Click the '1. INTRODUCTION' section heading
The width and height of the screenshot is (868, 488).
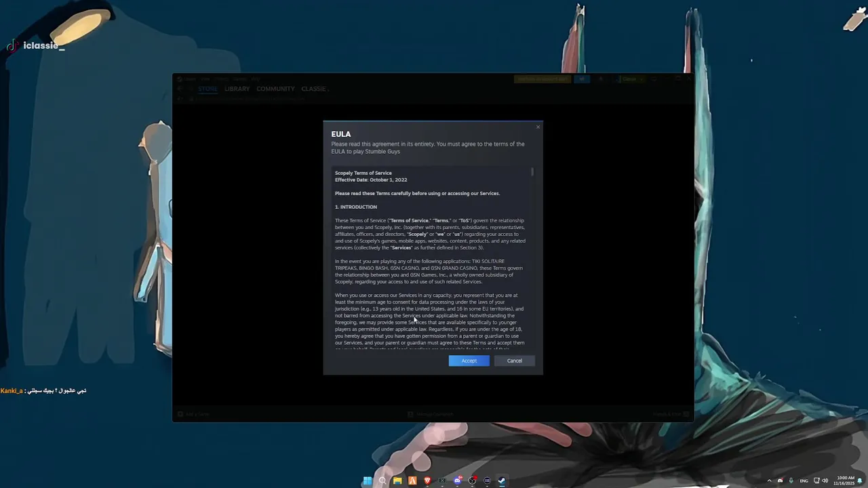(x=356, y=207)
